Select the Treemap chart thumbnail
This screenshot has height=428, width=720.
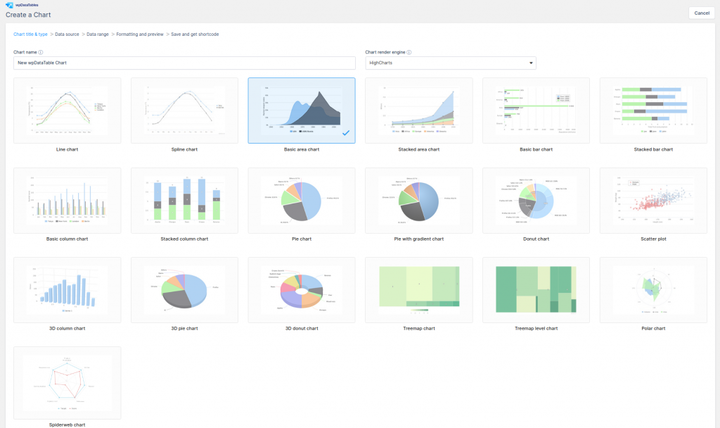click(x=419, y=290)
